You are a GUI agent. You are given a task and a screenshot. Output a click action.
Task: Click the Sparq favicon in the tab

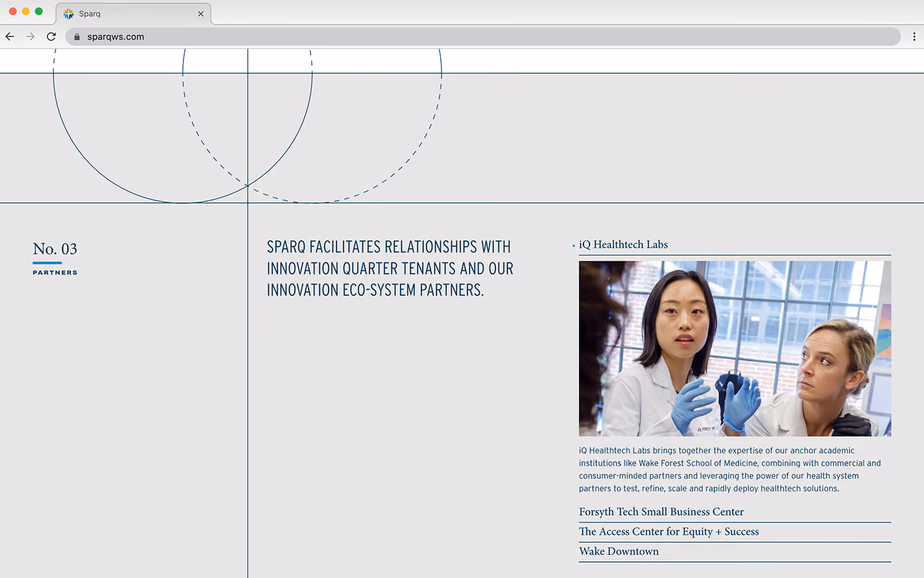coord(69,13)
